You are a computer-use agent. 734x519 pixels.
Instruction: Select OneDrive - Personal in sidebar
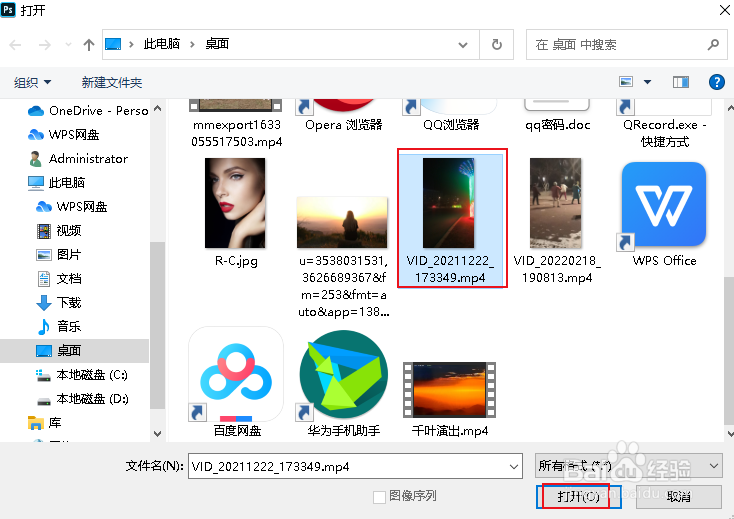[x=88, y=111]
